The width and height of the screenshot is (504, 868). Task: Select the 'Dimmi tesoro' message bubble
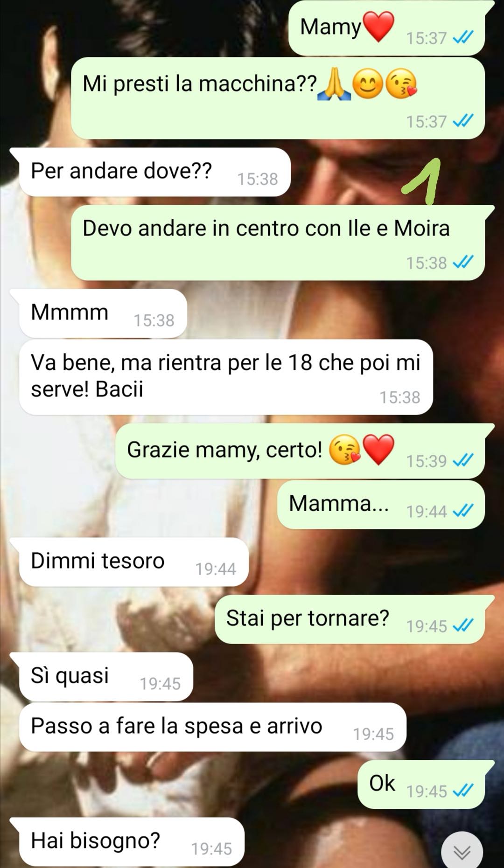[133, 562]
